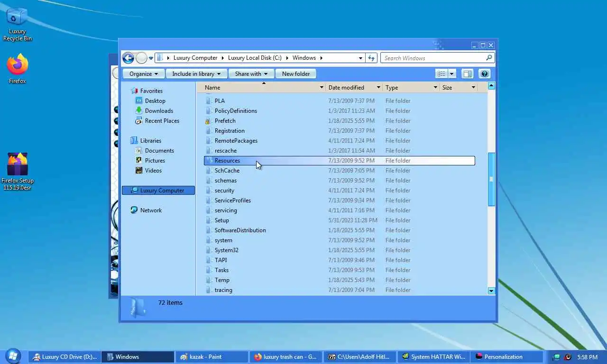Show the preview pane icon

tap(467, 74)
